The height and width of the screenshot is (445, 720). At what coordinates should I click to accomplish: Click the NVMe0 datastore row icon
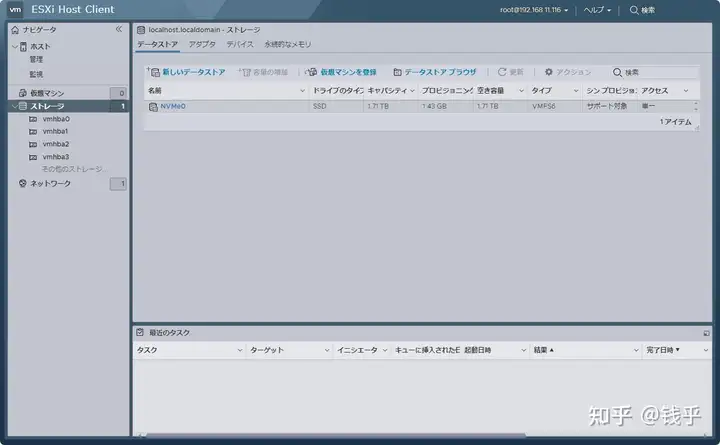153,107
